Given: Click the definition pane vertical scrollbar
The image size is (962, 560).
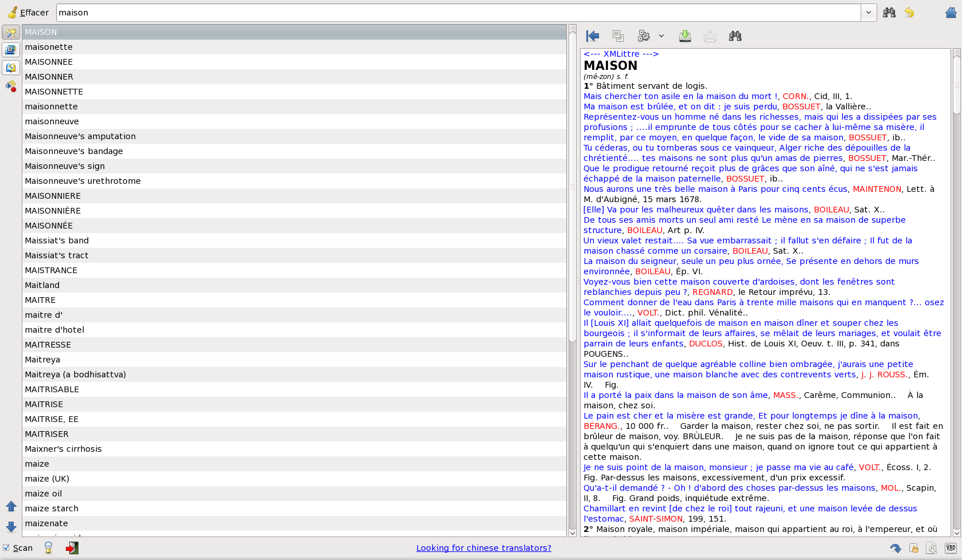Looking at the screenshot, I should coord(956,293).
